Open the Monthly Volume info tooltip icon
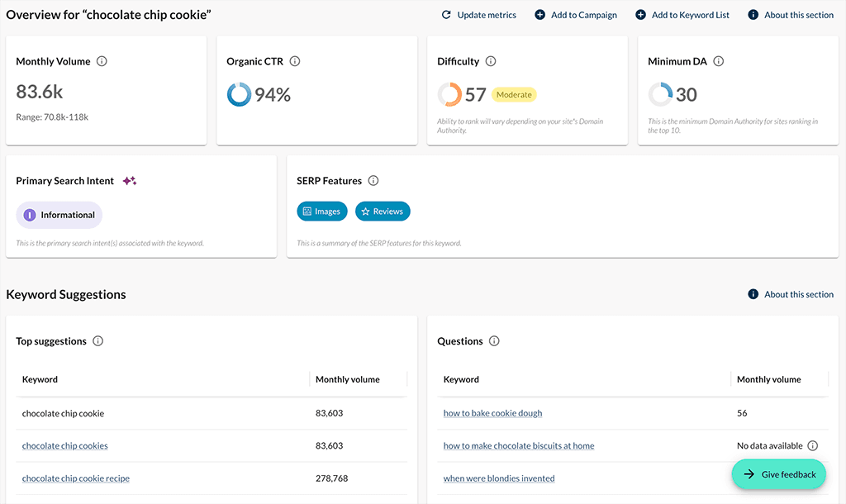 (x=102, y=61)
